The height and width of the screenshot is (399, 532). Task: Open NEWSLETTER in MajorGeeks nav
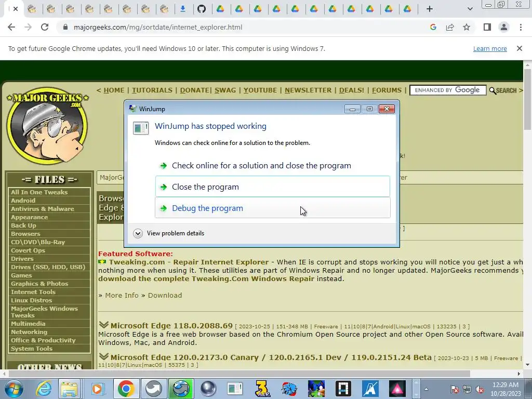click(x=308, y=90)
